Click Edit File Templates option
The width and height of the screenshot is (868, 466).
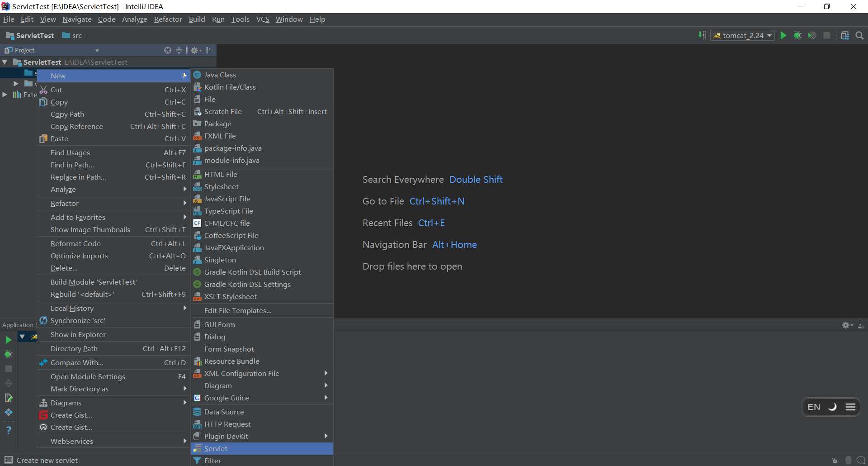(x=262, y=310)
